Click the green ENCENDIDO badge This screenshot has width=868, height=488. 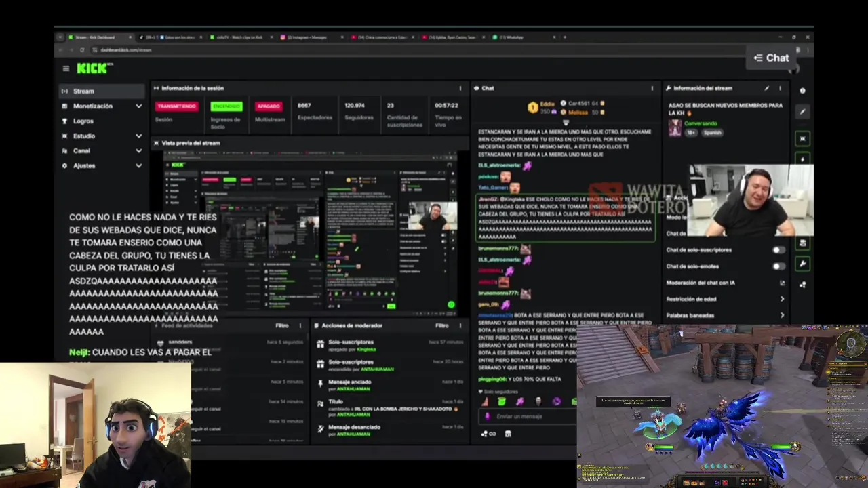coord(226,106)
